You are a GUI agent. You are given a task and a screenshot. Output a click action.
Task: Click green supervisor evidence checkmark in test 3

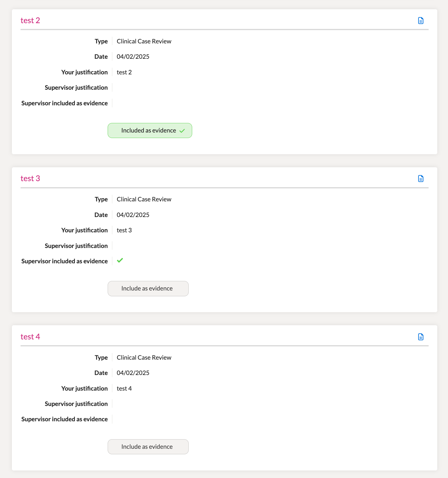pyautogui.click(x=120, y=260)
